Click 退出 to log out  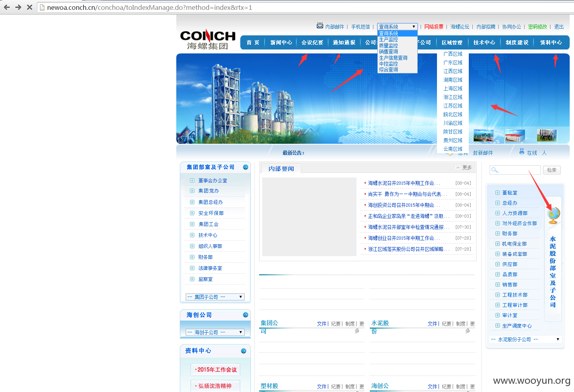pyautogui.click(x=559, y=27)
